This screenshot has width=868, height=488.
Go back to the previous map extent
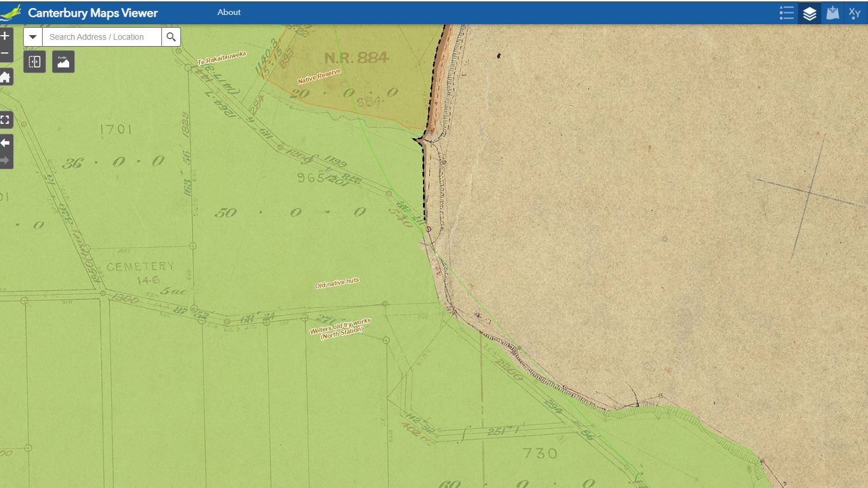click(x=5, y=143)
